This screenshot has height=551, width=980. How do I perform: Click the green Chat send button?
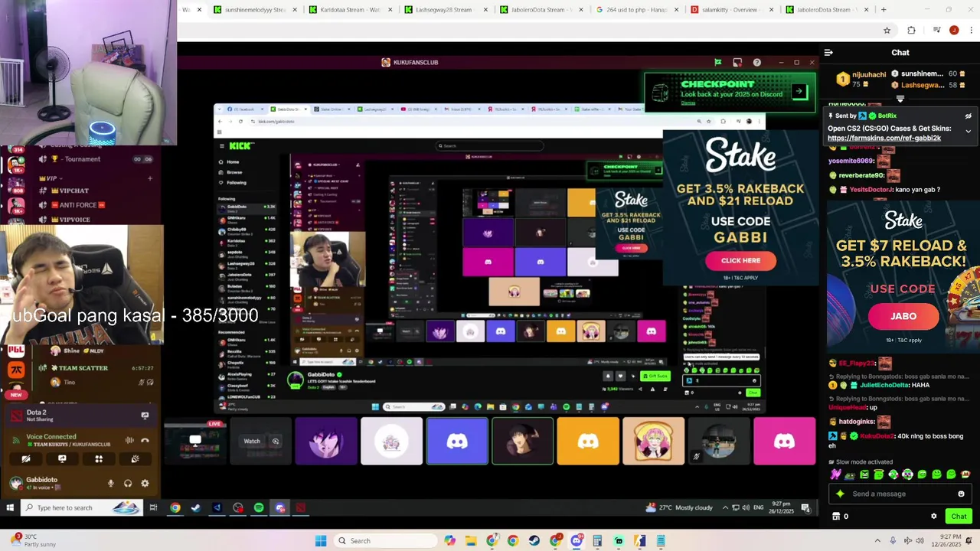(959, 517)
